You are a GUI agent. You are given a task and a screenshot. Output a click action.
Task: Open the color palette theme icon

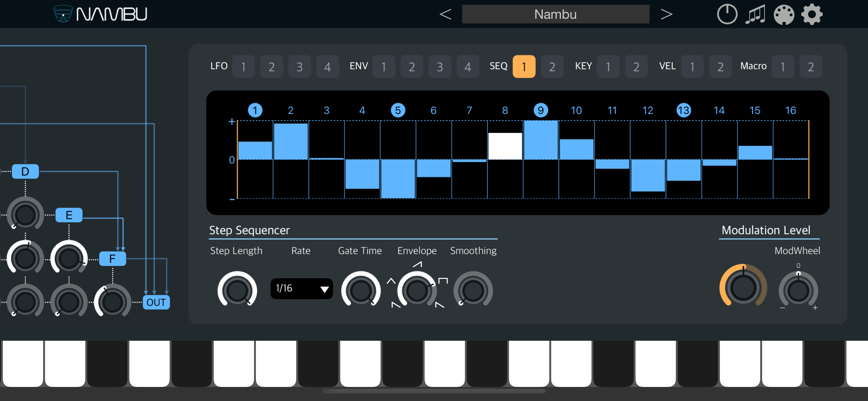coord(783,14)
